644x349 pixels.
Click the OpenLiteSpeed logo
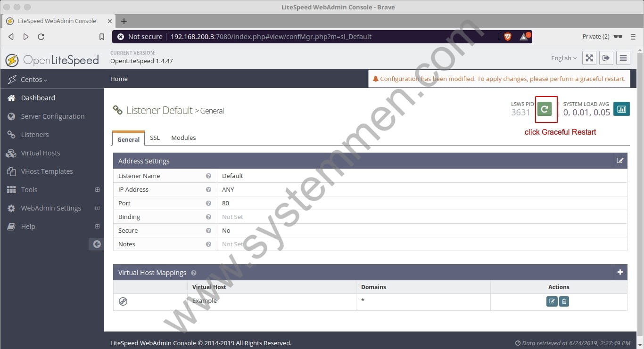click(x=52, y=60)
